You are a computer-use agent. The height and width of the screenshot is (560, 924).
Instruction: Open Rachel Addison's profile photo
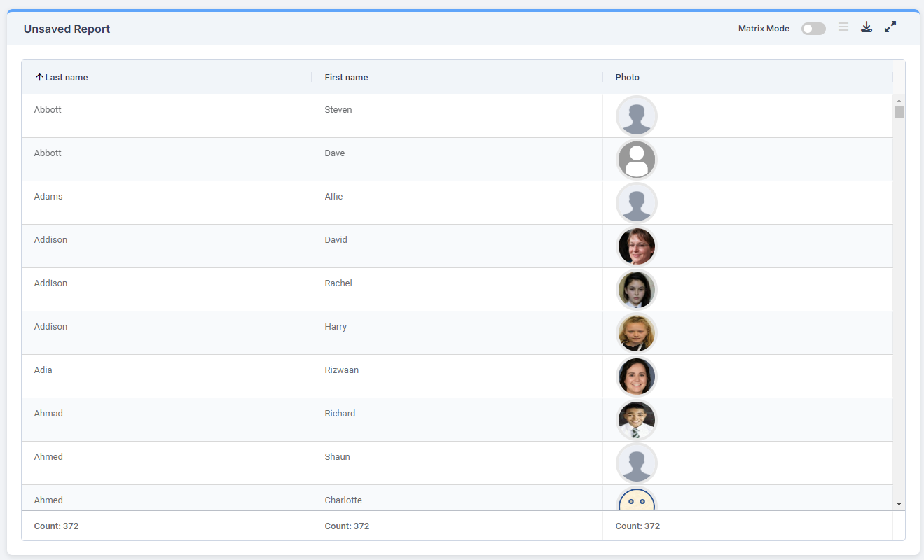click(x=636, y=290)
